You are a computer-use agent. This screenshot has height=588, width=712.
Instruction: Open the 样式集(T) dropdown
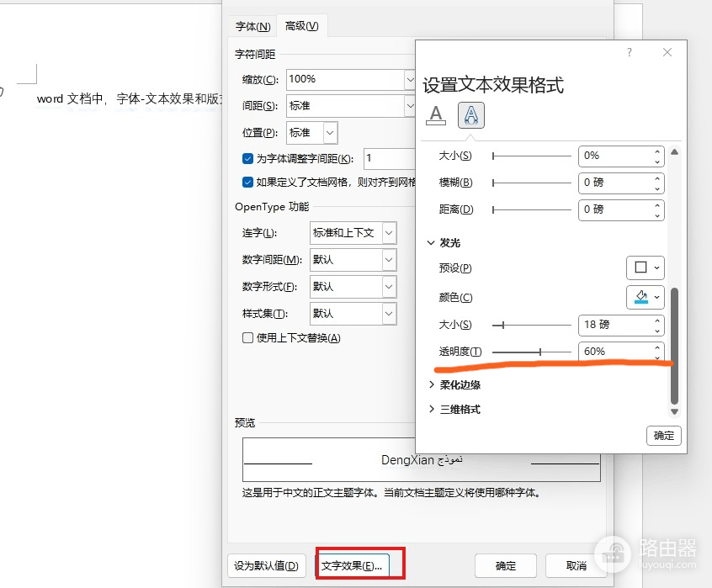tap(389, 314)
